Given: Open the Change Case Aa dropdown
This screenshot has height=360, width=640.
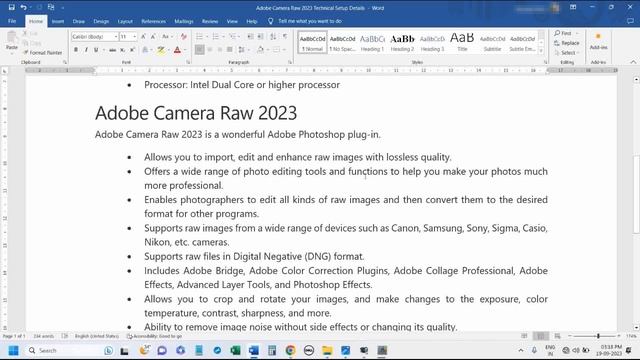Looking at the screenshot, I should click(x=166, y=37).
